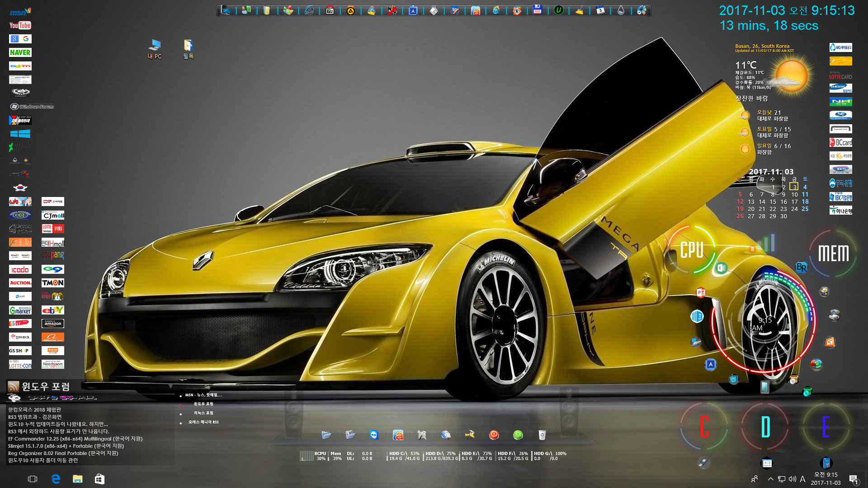
Task: Open the calendar icon in top dock
Action: (x=600, y=10)
